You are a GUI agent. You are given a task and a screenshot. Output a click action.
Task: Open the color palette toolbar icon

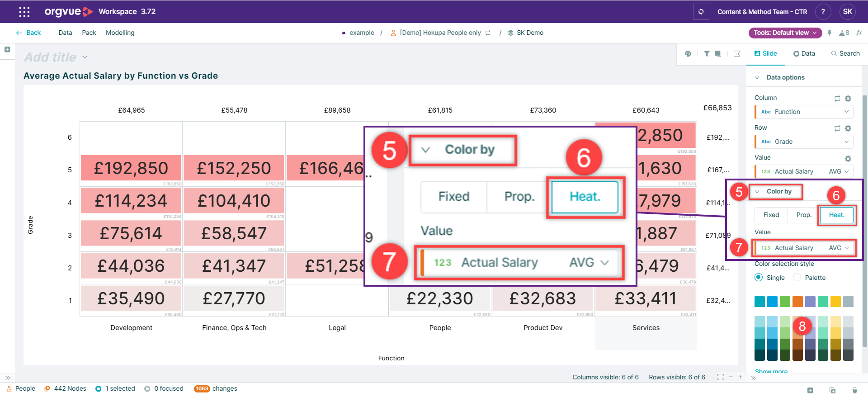(x=688, y=53)
